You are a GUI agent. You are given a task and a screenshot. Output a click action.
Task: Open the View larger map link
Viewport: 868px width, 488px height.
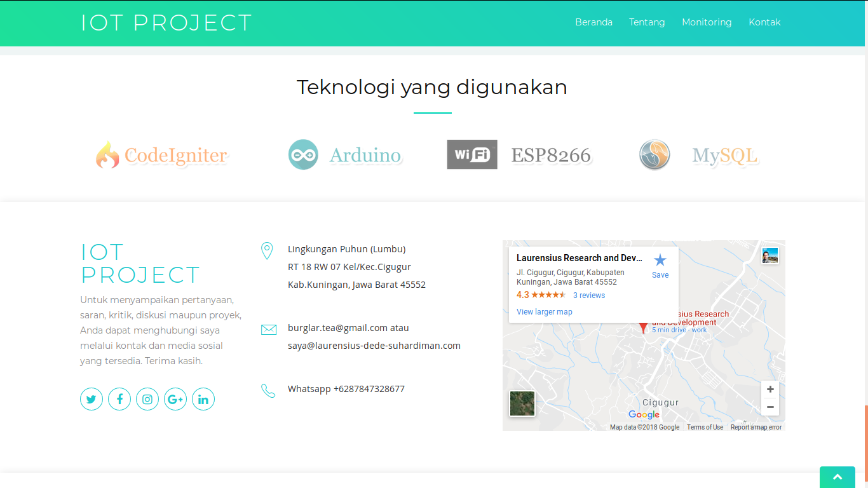tap(545, 312)
